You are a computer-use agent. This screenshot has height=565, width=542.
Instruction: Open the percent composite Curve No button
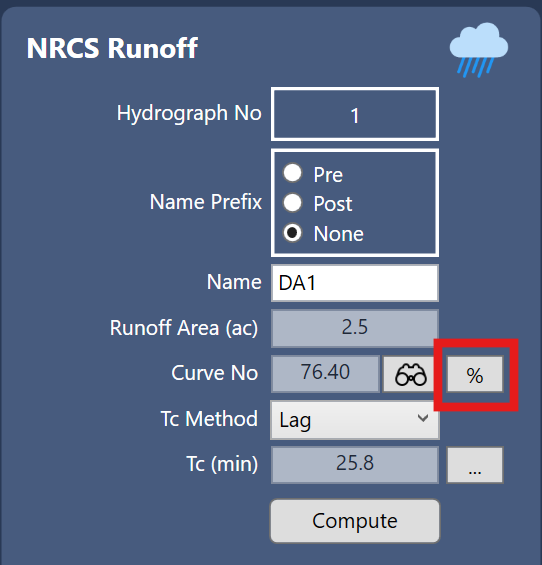[475, 374]
